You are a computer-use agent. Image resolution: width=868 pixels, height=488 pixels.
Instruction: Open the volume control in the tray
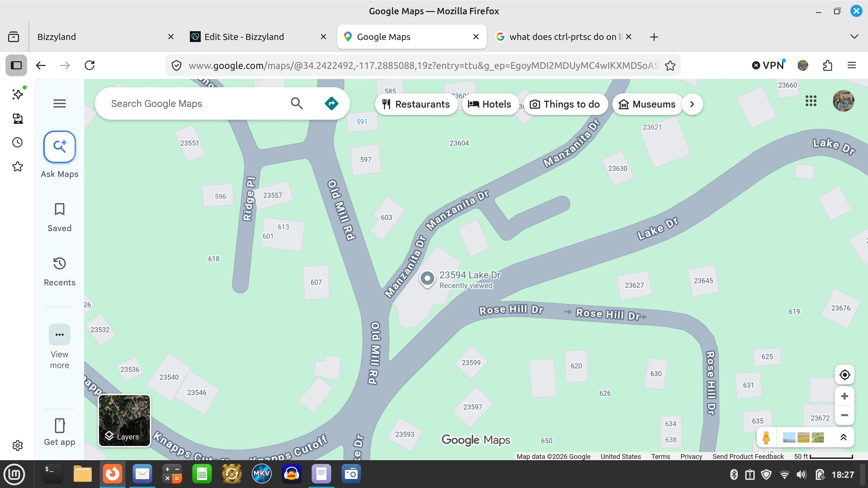pos(802,475)
